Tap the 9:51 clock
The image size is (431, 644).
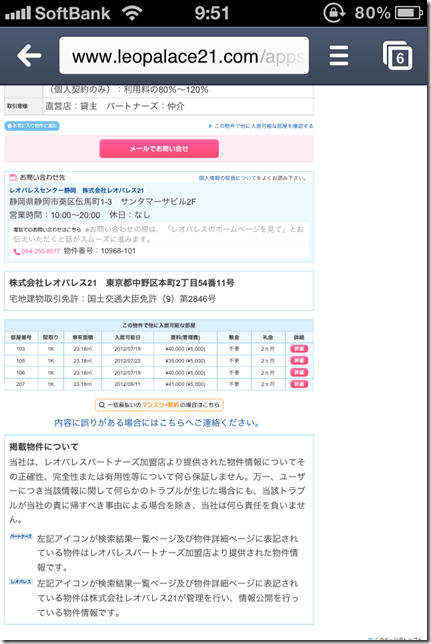[x=212, y=13]
